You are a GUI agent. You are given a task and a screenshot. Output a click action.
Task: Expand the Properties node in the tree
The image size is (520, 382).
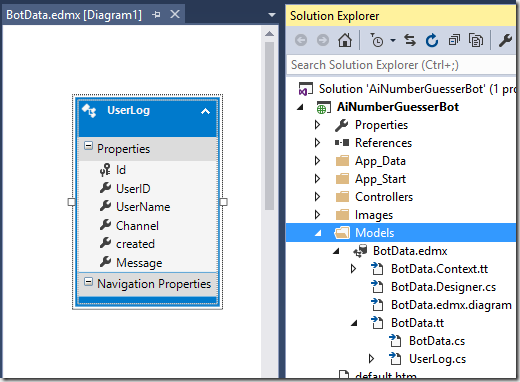318,125
